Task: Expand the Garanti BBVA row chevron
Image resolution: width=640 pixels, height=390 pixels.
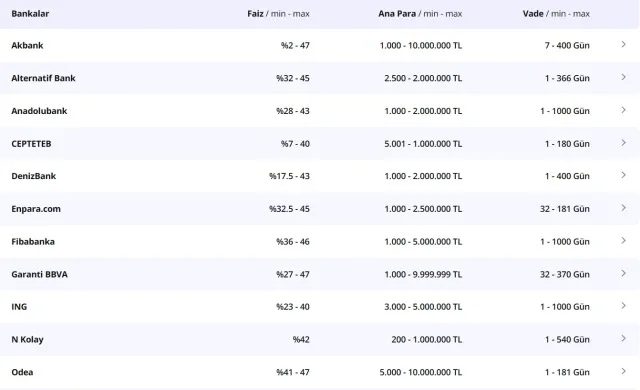Action: 623,273
